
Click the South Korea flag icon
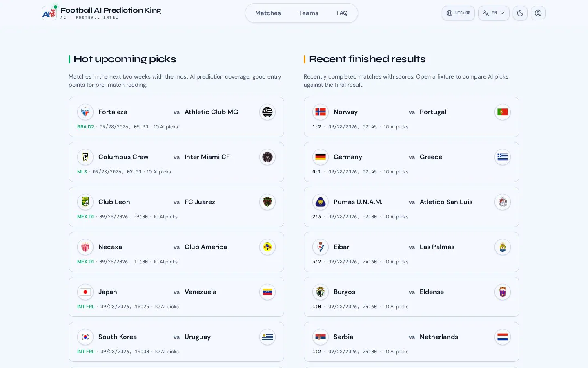(85, 337)
